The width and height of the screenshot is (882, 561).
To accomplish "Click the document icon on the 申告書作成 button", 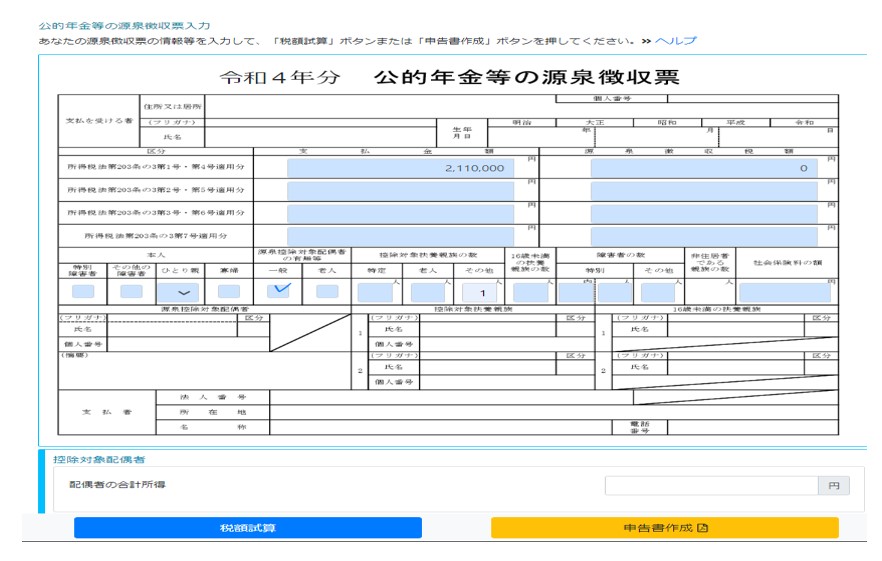I will (703, 528).
